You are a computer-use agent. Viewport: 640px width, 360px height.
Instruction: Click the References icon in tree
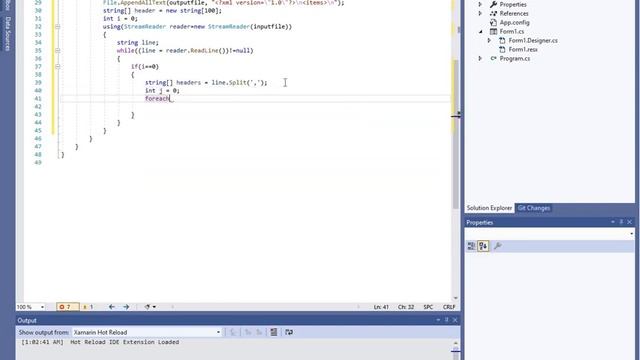[x=493, y=13]
